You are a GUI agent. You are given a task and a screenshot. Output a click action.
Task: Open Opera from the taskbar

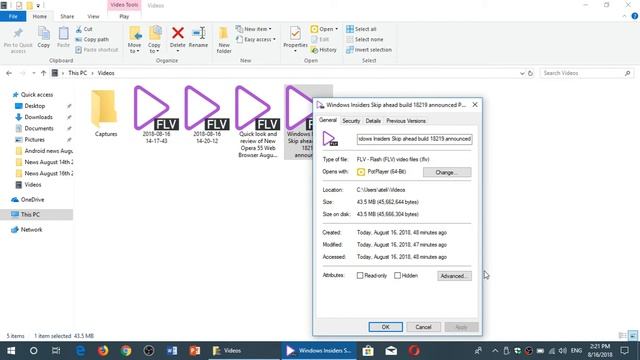[414, 351]
